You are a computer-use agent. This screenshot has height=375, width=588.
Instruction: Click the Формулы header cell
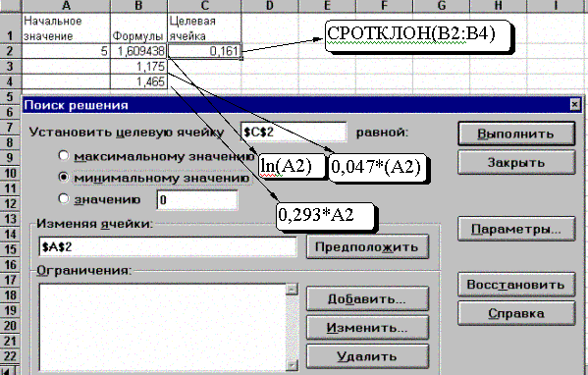[138, 28]
